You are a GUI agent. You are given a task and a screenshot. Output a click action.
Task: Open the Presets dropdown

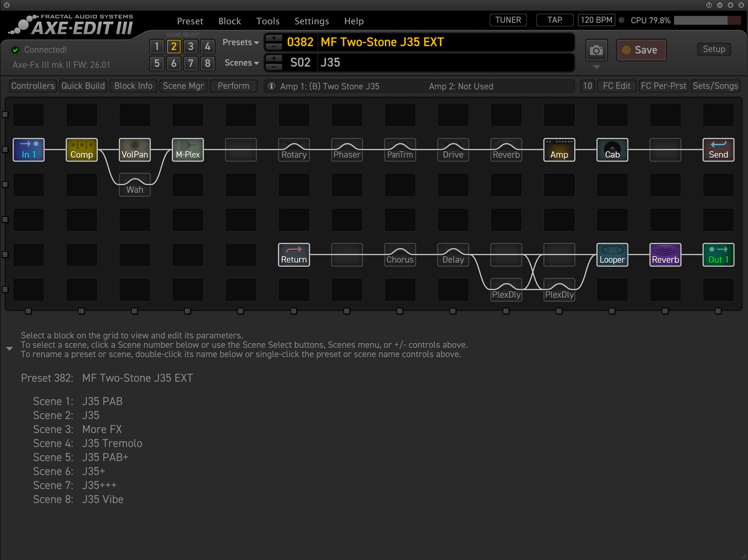[241, 42]
